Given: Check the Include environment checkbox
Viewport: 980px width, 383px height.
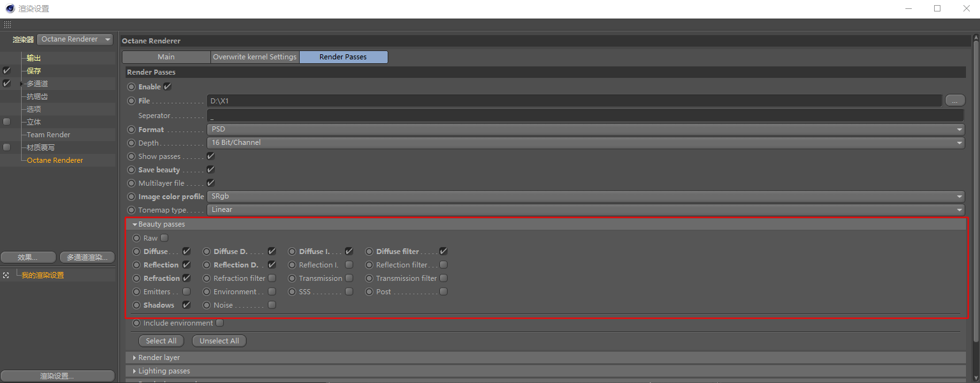Looking at the screenshot, I should [x=220, y=323].
